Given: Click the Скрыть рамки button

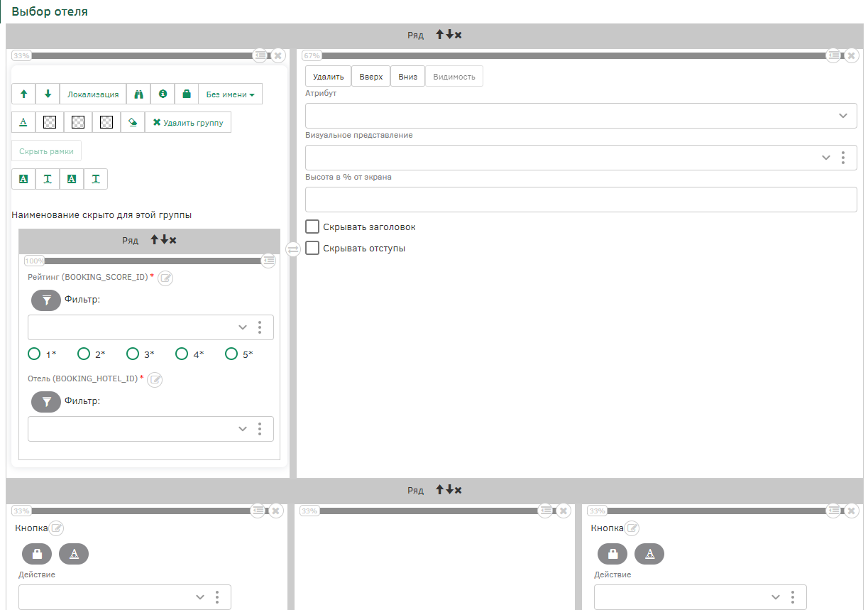Looking at the screenshot, I should (x=47, y=151).
